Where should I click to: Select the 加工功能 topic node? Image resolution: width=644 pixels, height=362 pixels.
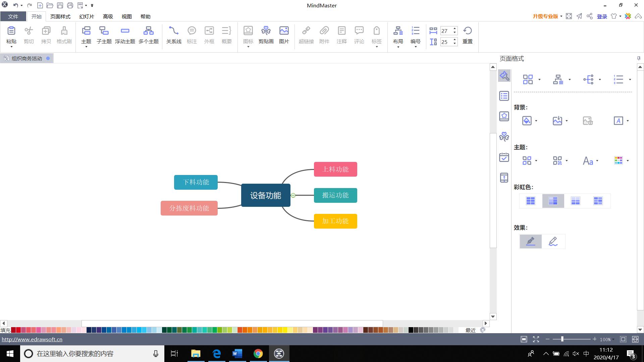pos(335,221)
